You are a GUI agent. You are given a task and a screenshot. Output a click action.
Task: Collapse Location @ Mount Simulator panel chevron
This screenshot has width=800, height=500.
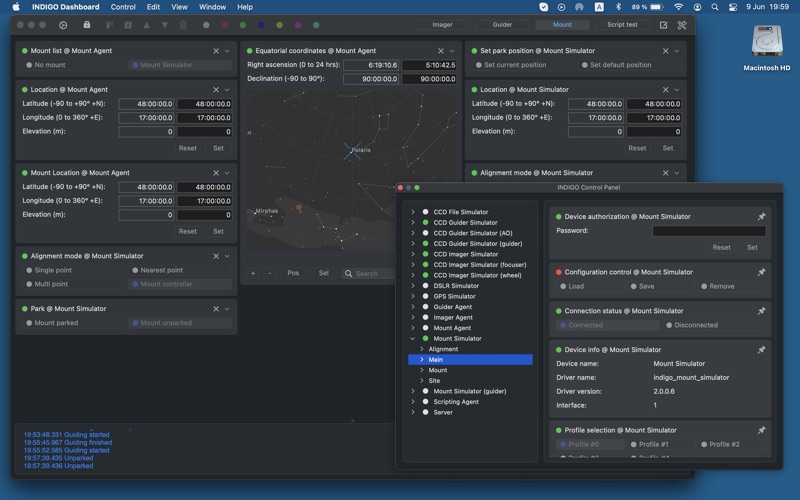coord(677,90)
